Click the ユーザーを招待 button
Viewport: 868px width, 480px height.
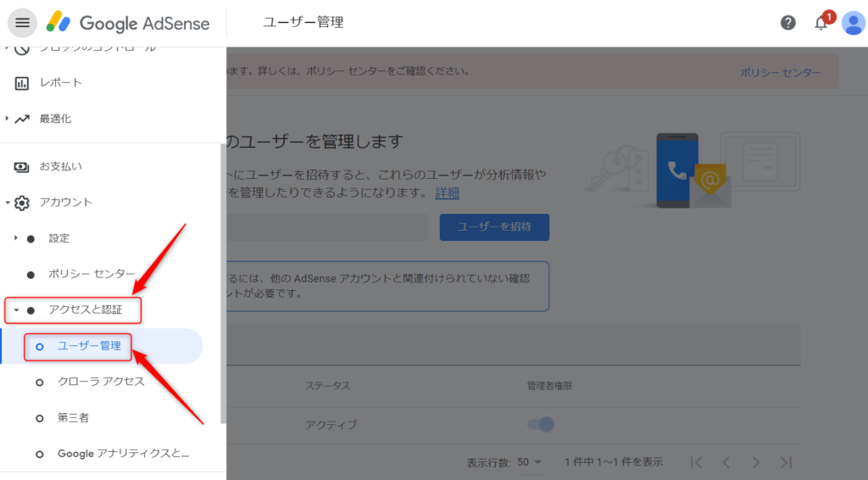[494, 227]
